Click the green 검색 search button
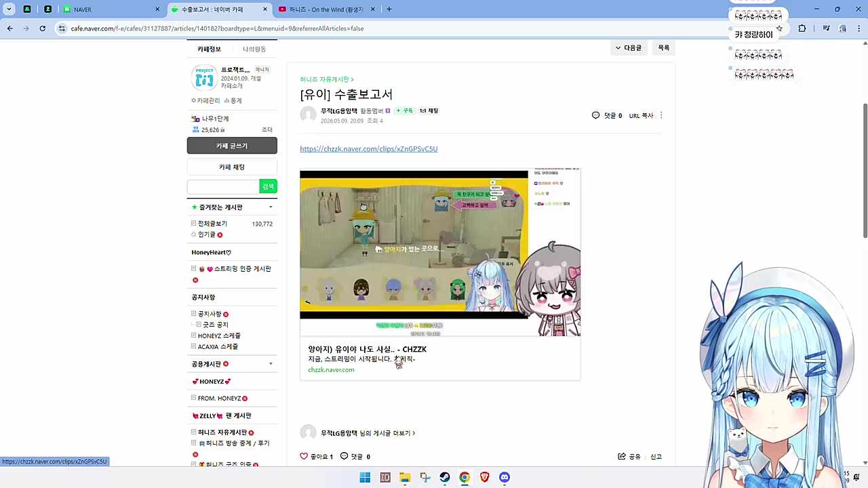This screenshot has height=488, width=868. pos(268,186)
